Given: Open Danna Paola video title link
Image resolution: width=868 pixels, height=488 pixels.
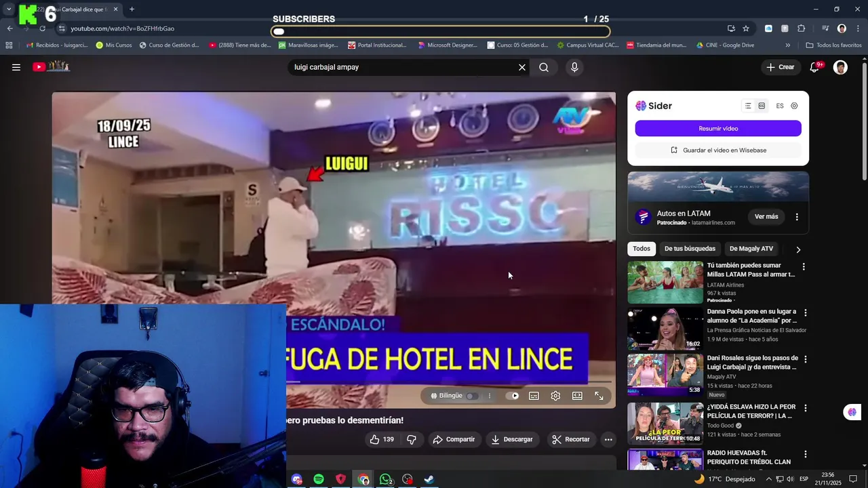Looking at the screenshot, I should 752,316.
